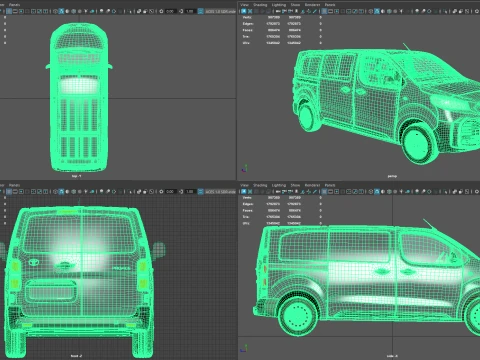Click X-Ray Joints icon in perspective panel
This screenshot has height=360, width=480.
click(467, 11)
